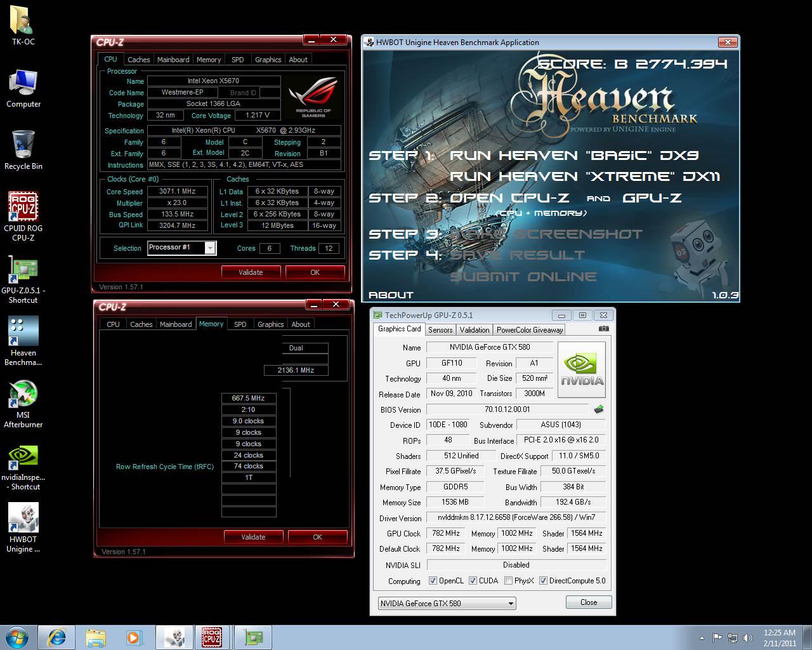Click the Core Speed value 3071.1 MHz
812x650 pixels.
coord(178,191)
